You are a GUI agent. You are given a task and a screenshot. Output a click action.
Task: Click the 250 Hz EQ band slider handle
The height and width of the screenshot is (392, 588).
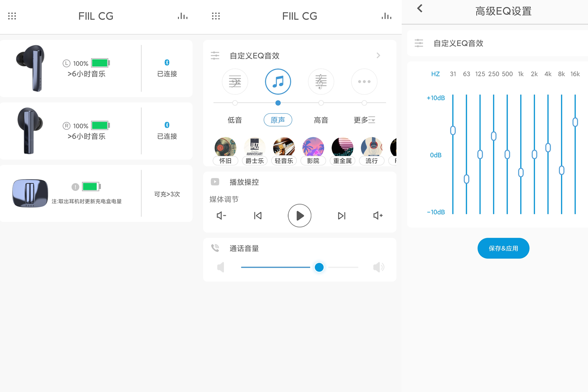coord(494,136)
